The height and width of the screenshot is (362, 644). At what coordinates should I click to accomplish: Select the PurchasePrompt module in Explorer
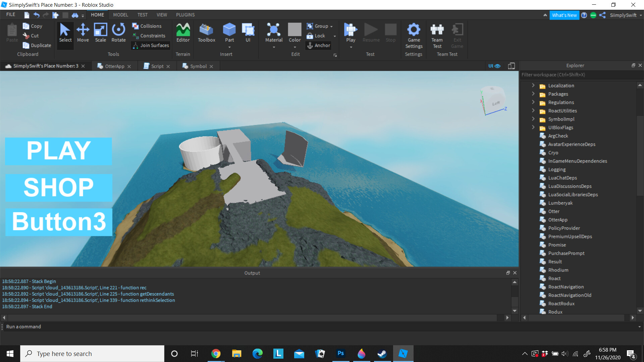pyautogui.click(x=566, y=253)
